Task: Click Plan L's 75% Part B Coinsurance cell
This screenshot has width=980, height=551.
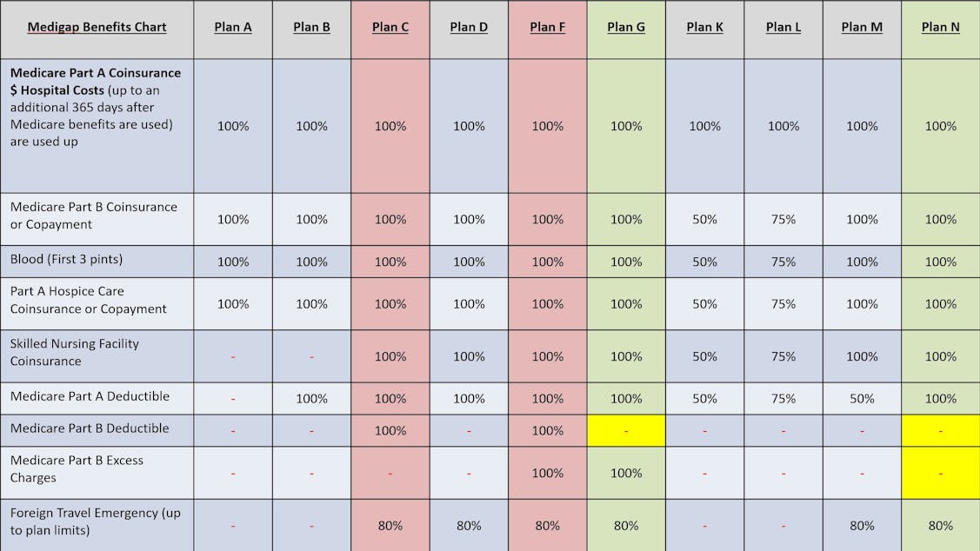Action: 783,219
